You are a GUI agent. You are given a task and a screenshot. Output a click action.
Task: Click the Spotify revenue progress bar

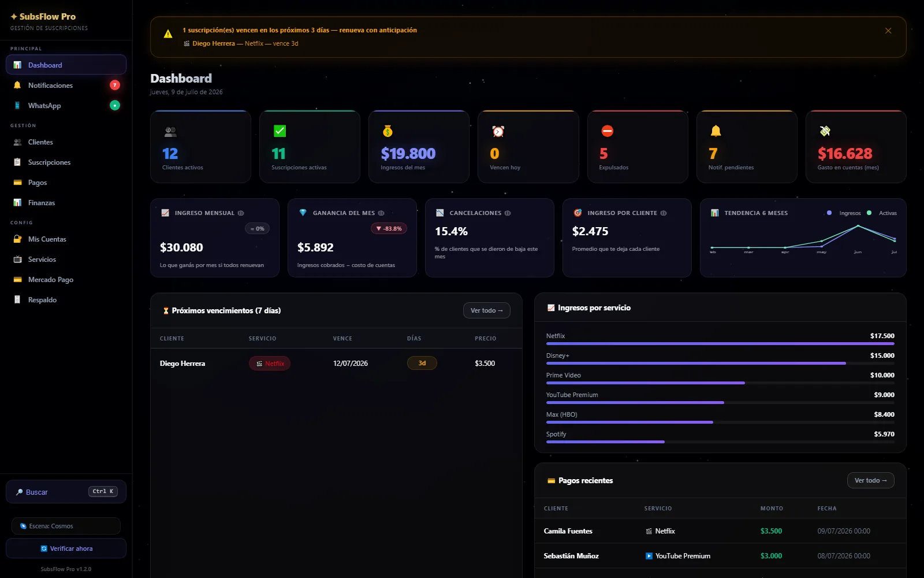[720, 442]
